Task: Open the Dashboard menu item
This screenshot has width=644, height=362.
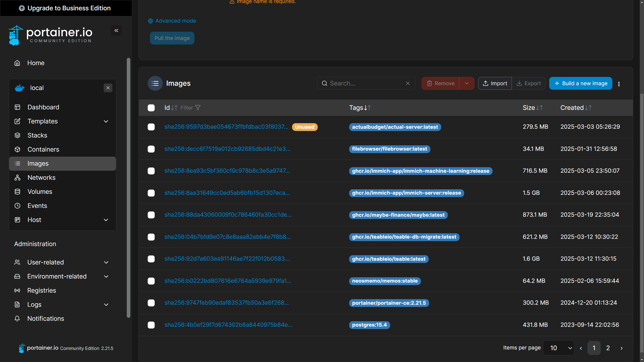Action: pos(62,107)
